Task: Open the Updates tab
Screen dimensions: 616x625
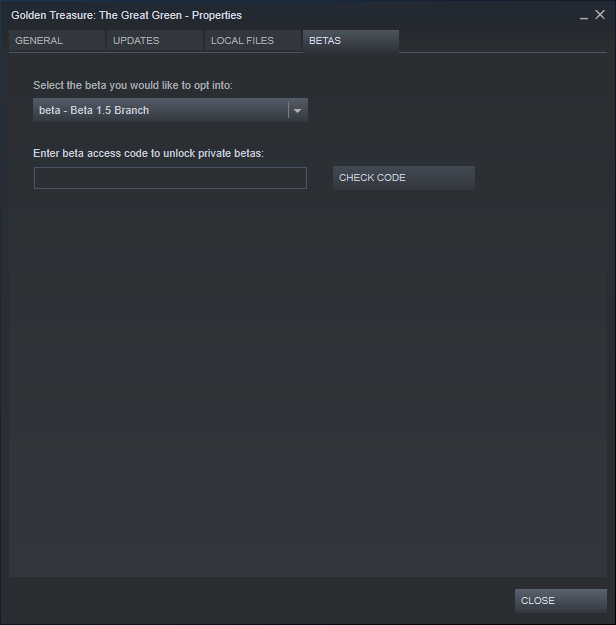Action: [155, 41]
